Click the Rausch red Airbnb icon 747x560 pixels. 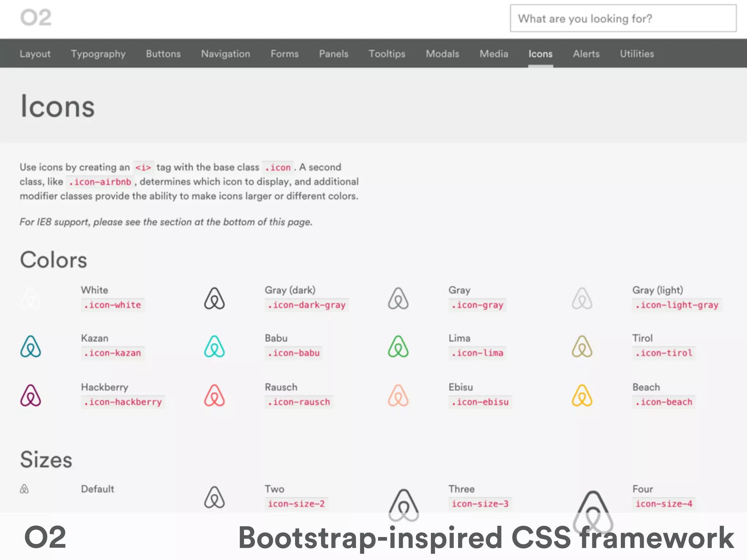tap(214, 395)
